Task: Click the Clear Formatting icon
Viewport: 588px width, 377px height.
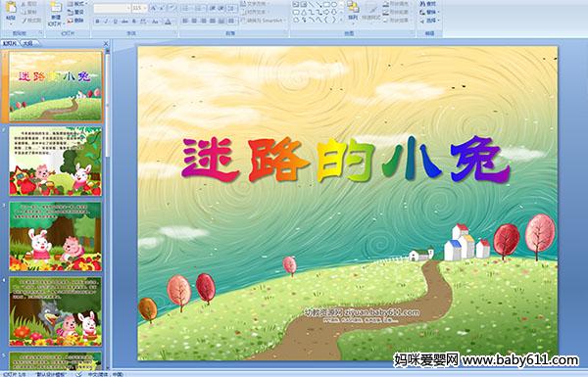Action: (x=171, y=8)
